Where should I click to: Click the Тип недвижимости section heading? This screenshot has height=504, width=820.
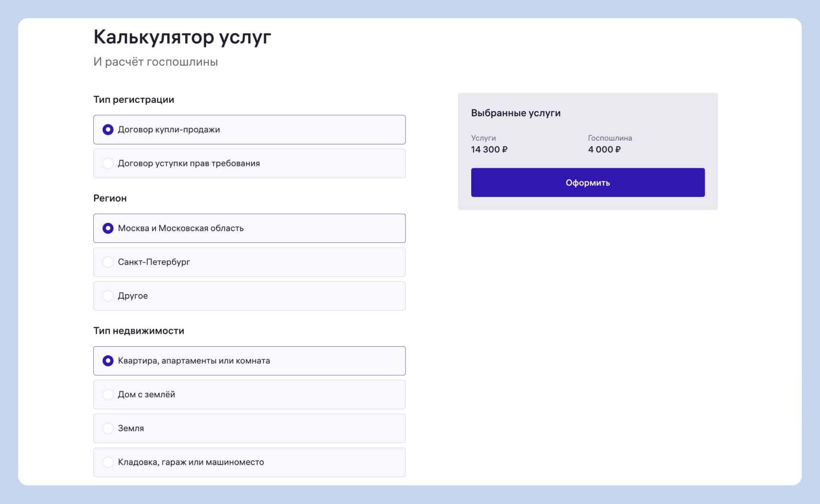point(139,331)
